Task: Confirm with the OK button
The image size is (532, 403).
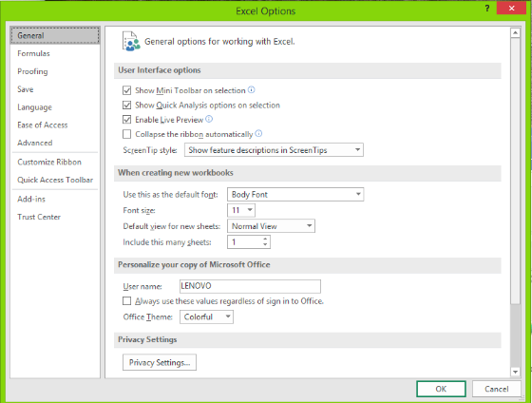Action: (441, 389)
